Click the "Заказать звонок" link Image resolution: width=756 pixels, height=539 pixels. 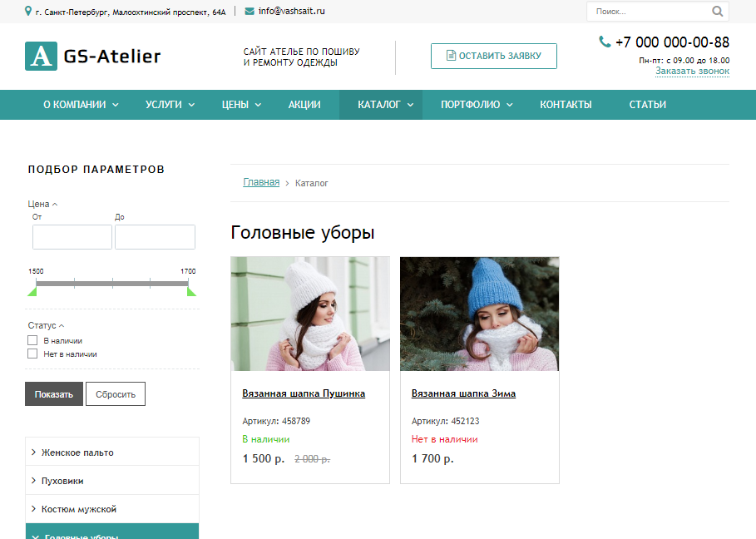[x=692, y=72]
